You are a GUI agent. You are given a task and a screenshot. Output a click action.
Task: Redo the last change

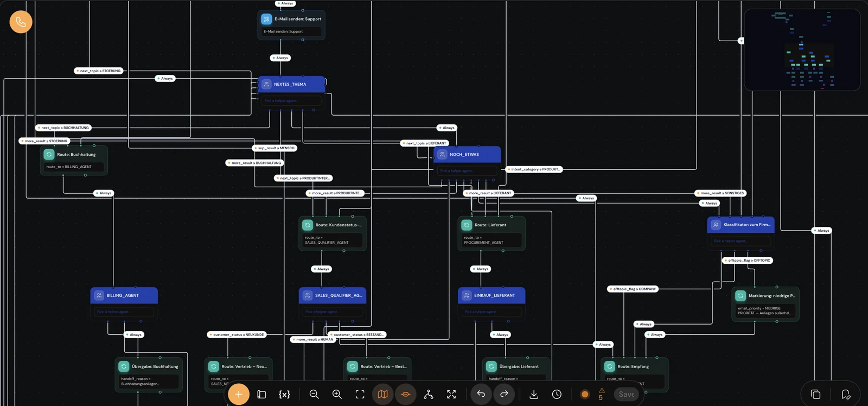coord(504,395)
